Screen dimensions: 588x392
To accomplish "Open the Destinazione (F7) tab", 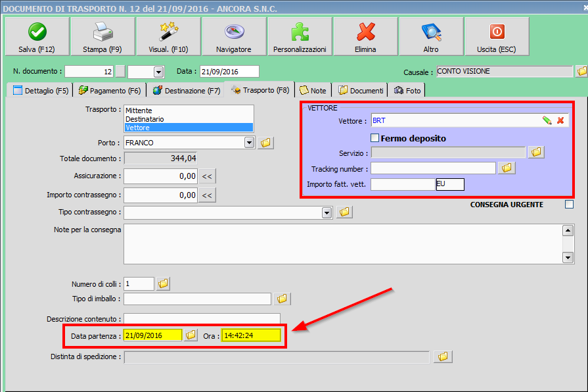I will coord(187,90).
